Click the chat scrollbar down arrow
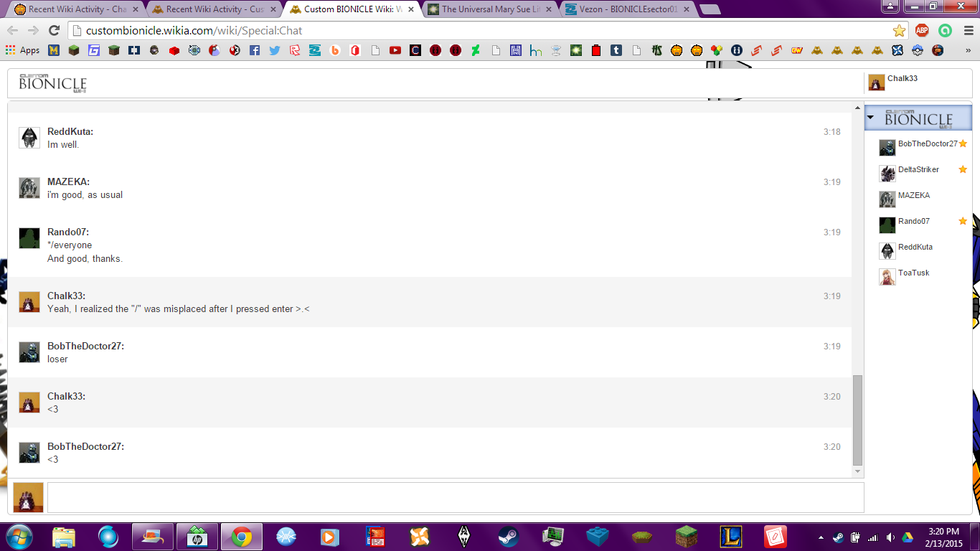Image resolution: width=980 pixels, height=551 pixels. tap(858, 471)
